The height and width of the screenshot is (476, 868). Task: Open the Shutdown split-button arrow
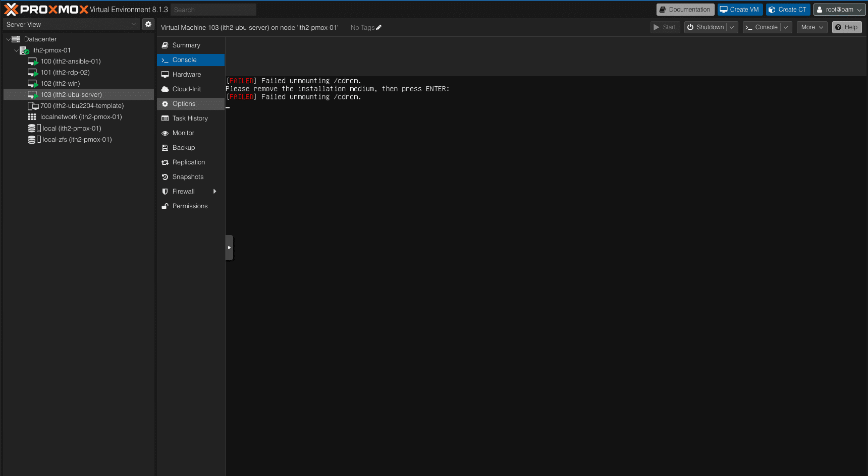pos(732,27)
